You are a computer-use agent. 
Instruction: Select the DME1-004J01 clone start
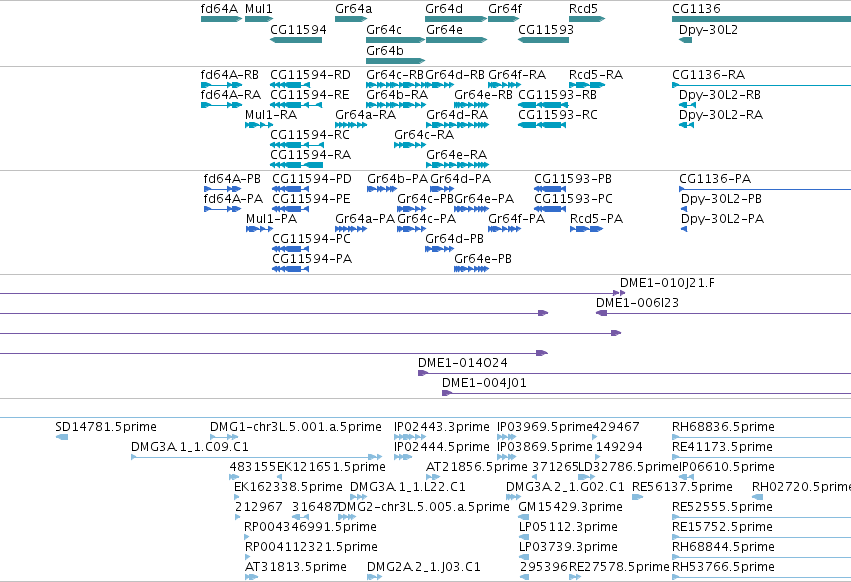tap(447, 393)
